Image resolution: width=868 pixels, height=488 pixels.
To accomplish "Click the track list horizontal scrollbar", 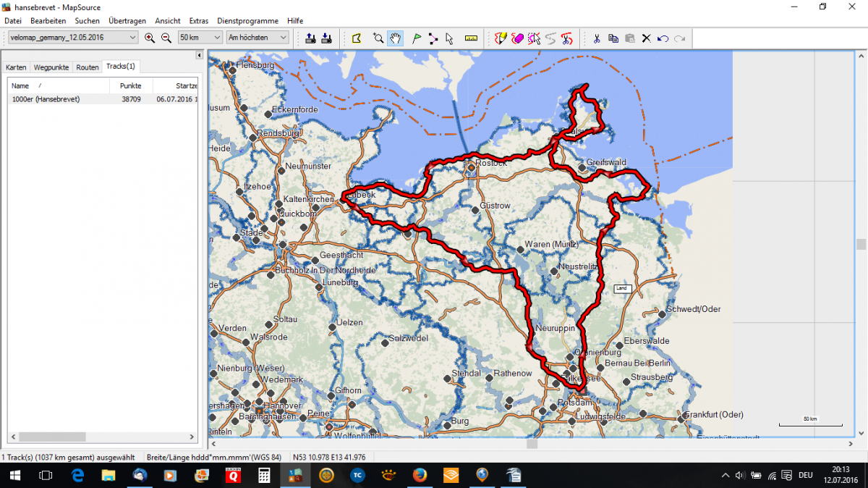I will coord(101,437).
